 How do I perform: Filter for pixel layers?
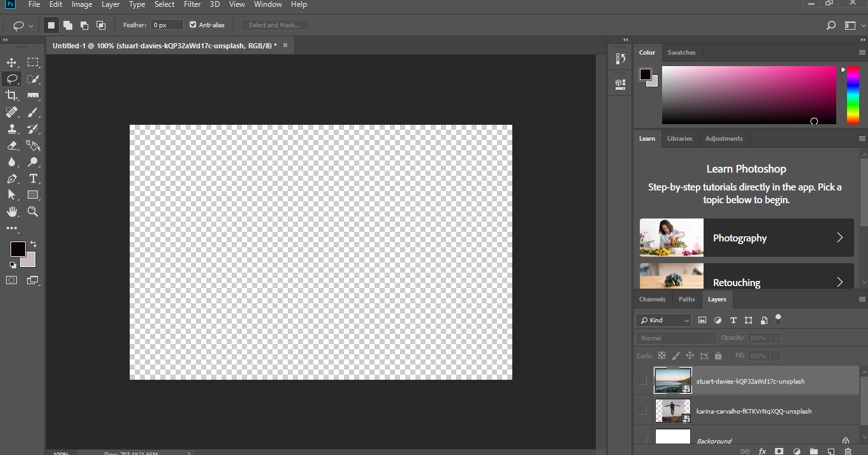702,320
